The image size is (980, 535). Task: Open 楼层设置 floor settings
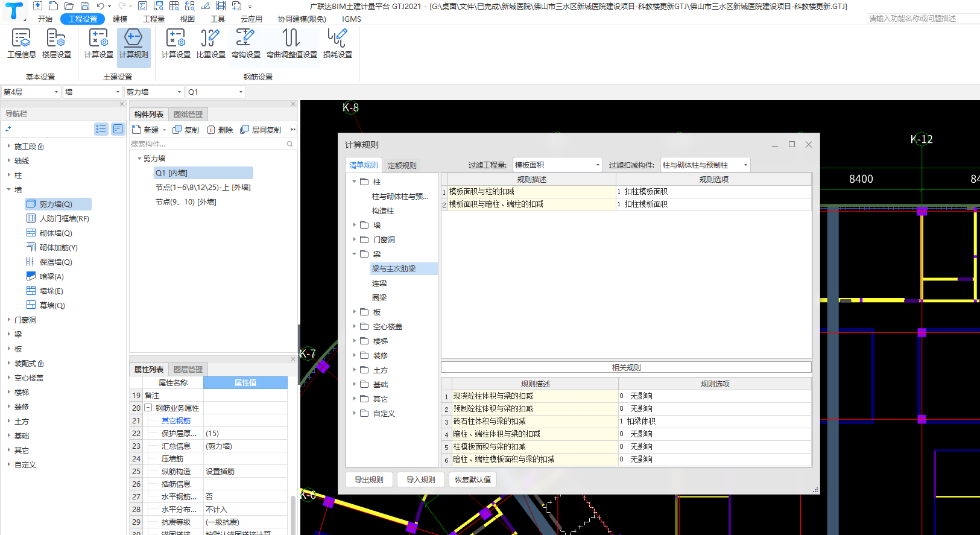(x=56, y=43)
